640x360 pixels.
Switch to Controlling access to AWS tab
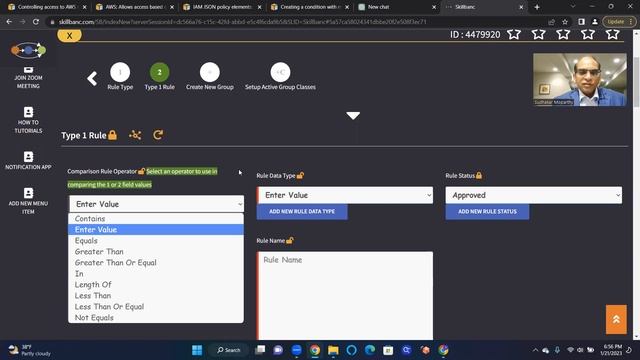pos(47,7)
